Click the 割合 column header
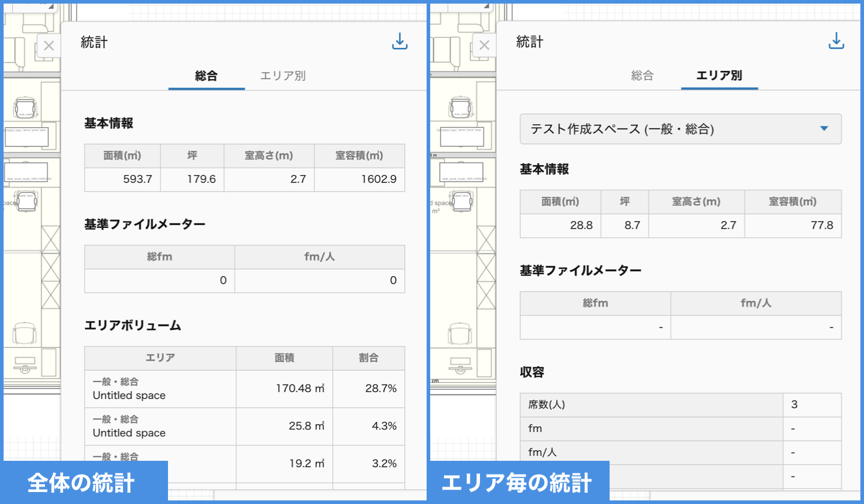 pyautogui.click(x=368, y=358)
